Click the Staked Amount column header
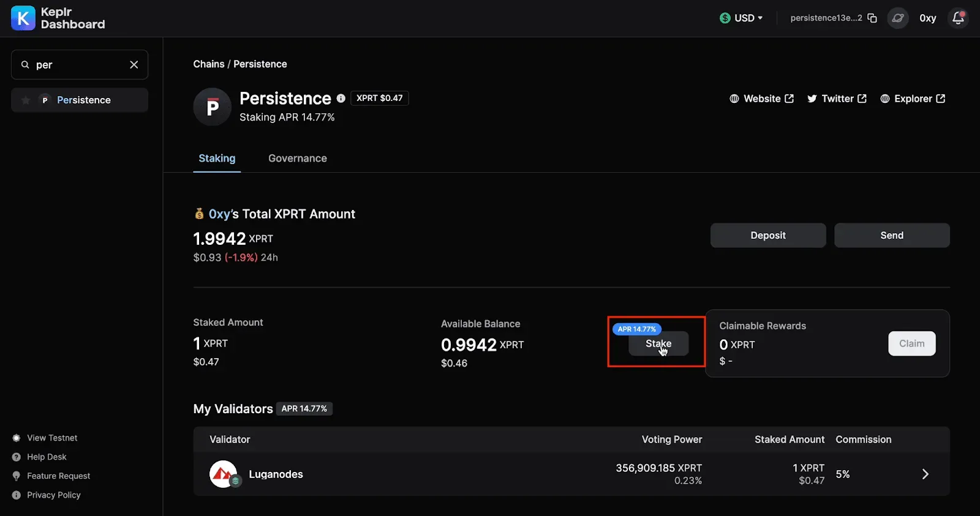Image resolution: width=980 pixels, height=516 pixels. [x=790, y=439]
